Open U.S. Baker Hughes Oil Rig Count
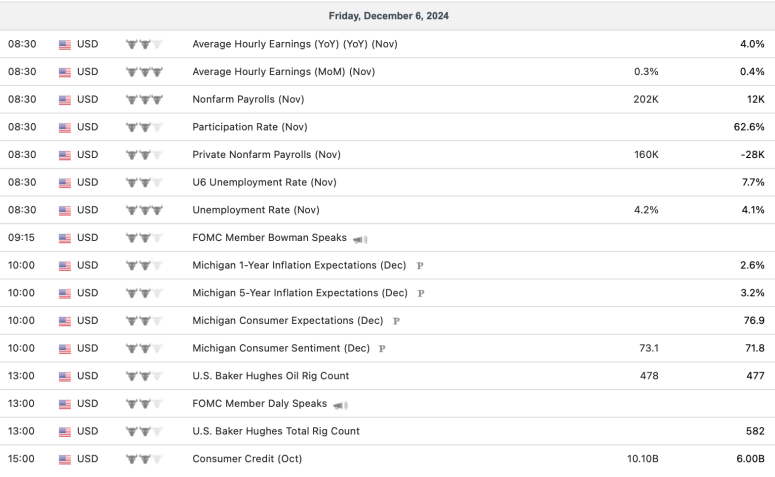 (x=270, y=376)
